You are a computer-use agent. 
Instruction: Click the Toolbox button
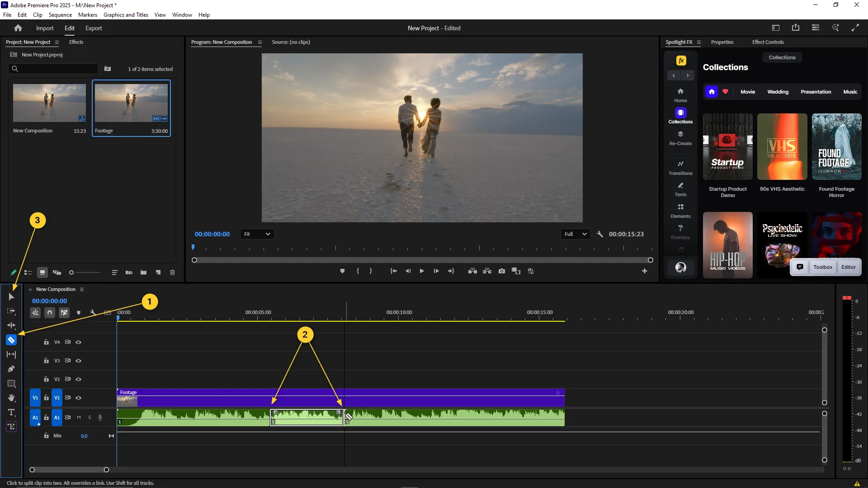(x=822, y=267)
